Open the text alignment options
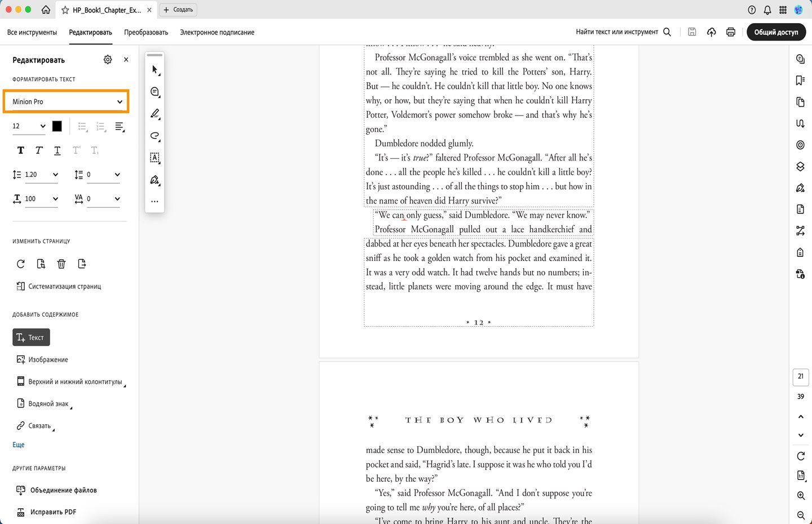 (120, 127)
